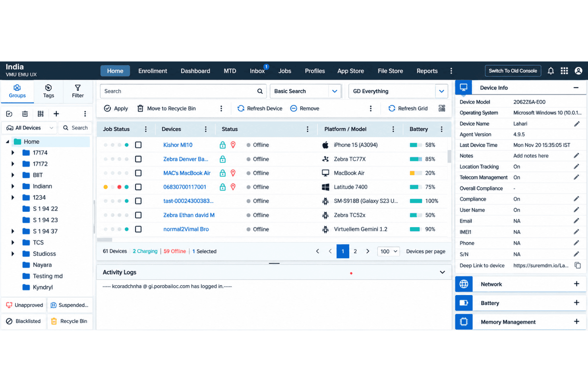Screen dimensions: 588x392
Task: Go to page 2 of devices
Action: point(355,251)
